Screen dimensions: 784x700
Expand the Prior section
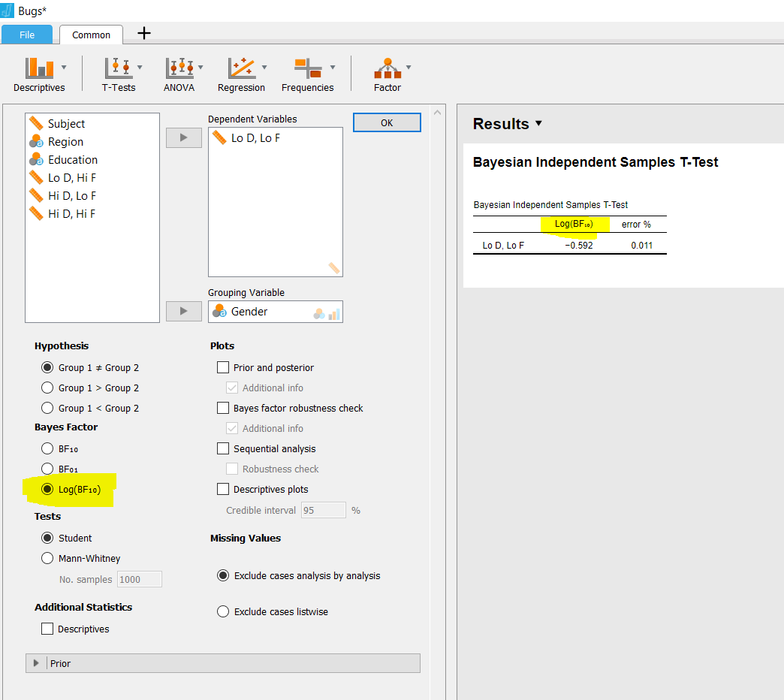pos(35,663)
